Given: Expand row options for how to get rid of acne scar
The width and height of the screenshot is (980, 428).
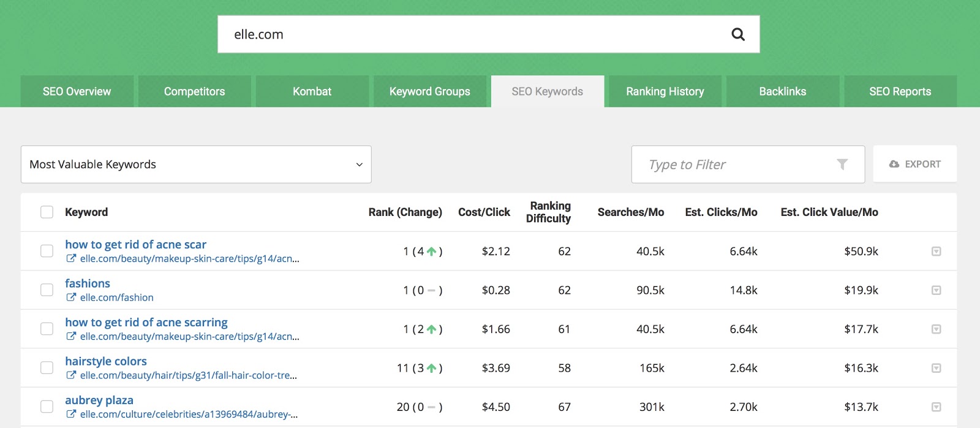Looking at the screenshot, I should click(x=936, y=251).
